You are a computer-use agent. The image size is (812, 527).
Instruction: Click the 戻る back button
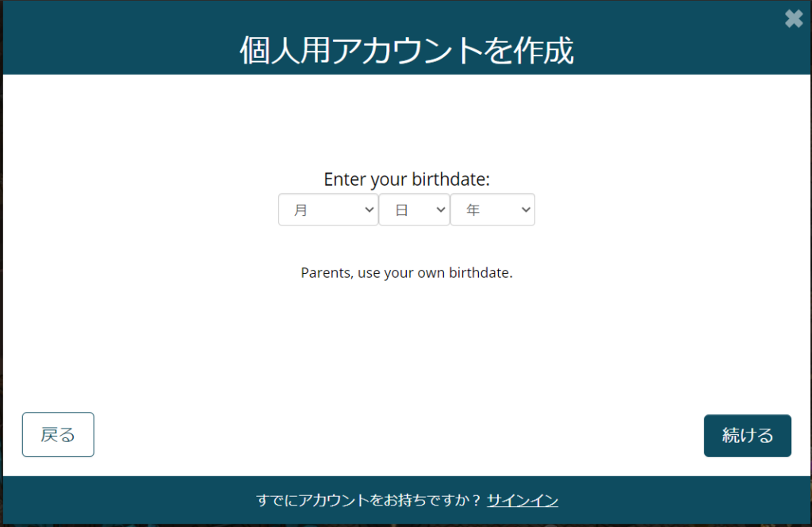(x=58, y=435)
